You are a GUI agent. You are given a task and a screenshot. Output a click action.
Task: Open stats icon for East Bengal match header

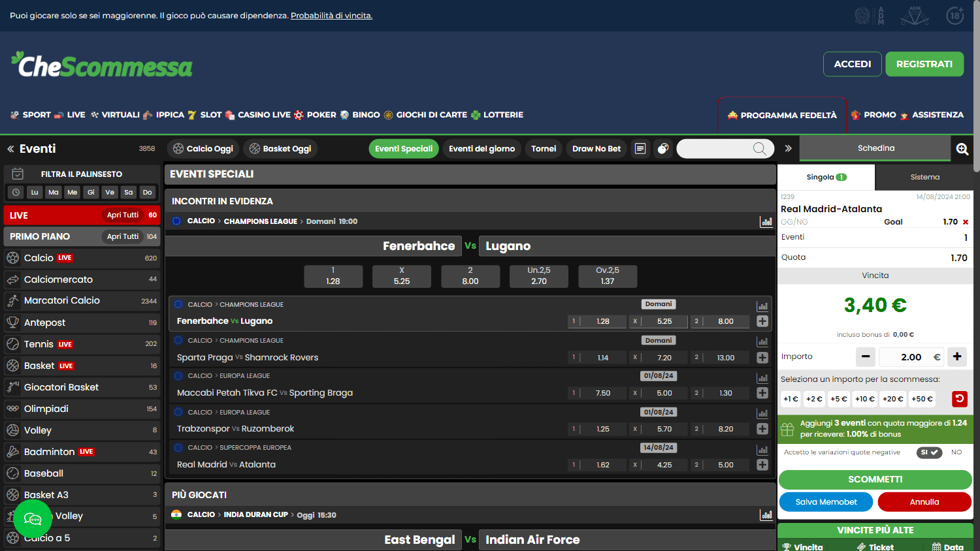pos(766,515)
